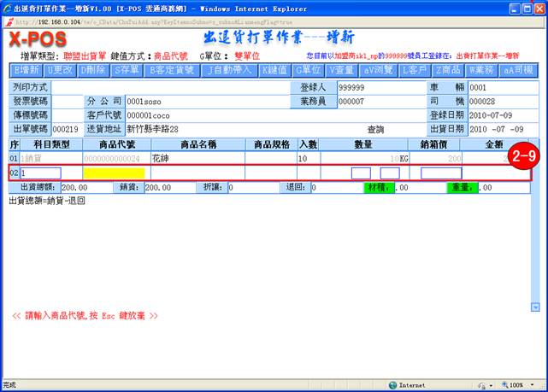Click the E增新 toolbar button

pos(26,68)
